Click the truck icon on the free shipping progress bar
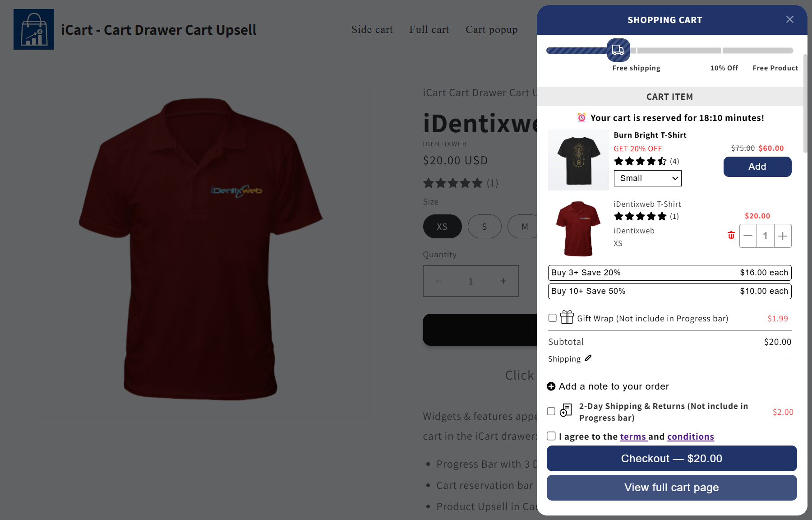 coord(618,50)
